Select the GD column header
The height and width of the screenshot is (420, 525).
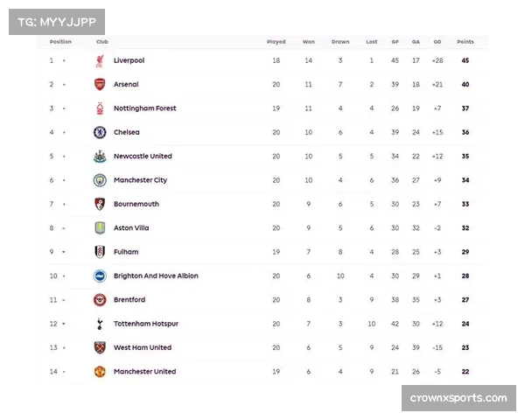pyautogui.click(x=437, y=42)
